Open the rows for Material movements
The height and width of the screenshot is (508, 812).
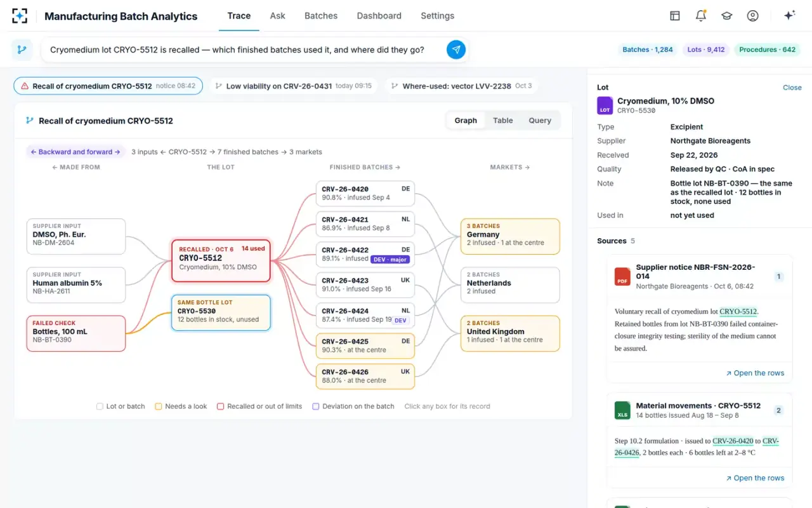(x=755, y=478)
